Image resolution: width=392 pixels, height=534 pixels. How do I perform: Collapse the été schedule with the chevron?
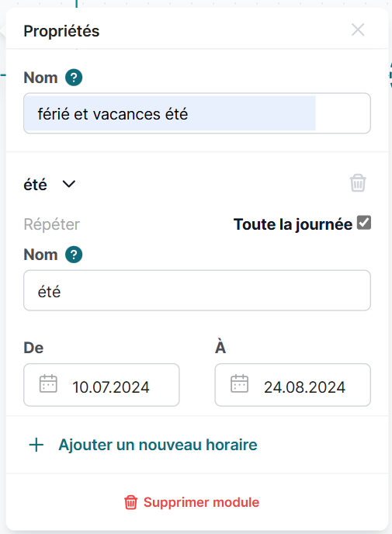pyautogui.click(x=69, y=184)
